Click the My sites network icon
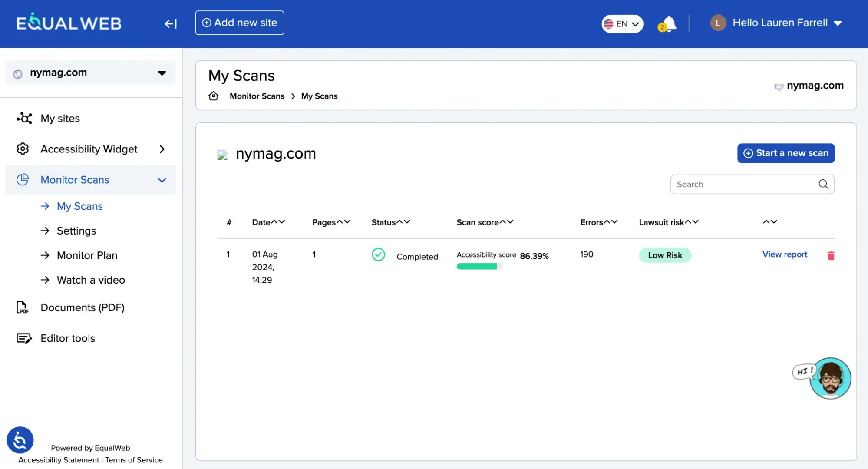 coord(24,118)
